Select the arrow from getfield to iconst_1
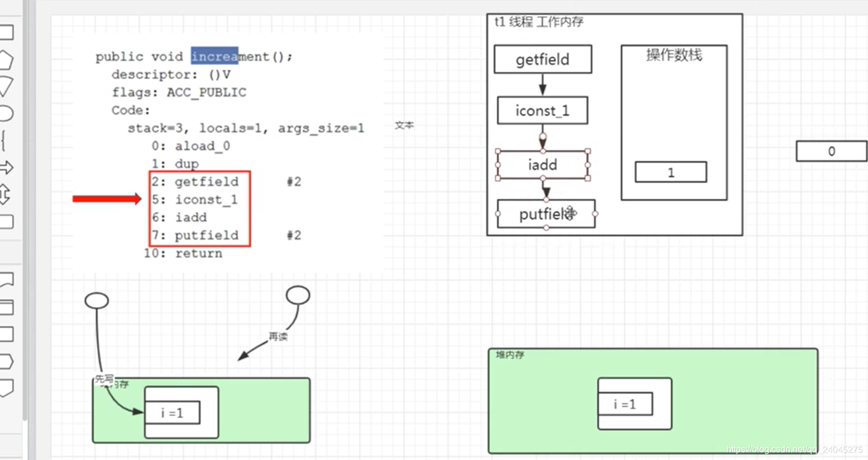Viewport: 868px width, 460px height. pyautogui.click(x=543, y=85)
